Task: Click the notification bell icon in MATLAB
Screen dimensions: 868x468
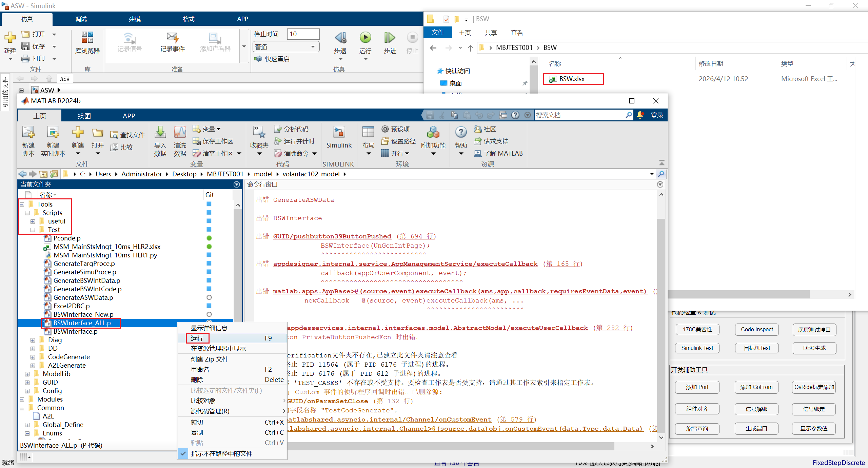Action: [x=640, y=115]
